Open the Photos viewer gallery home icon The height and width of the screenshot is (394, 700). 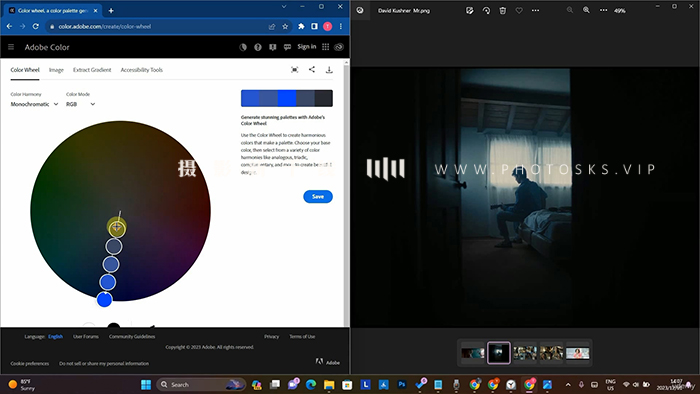360,10
